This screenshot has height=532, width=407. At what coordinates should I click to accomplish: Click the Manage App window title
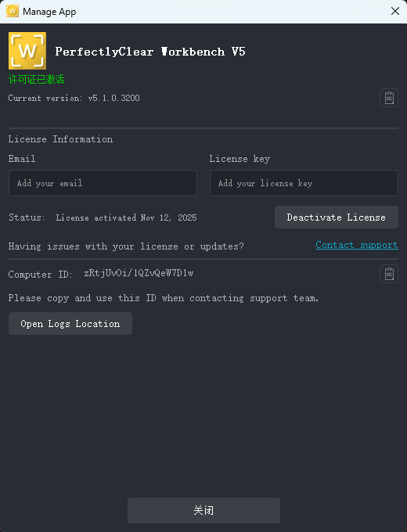pyautogui.click(x=49, y=12)
